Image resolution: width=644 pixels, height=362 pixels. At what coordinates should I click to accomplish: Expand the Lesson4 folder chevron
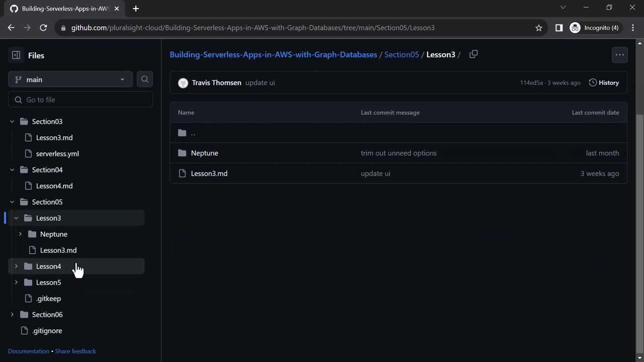16,266
